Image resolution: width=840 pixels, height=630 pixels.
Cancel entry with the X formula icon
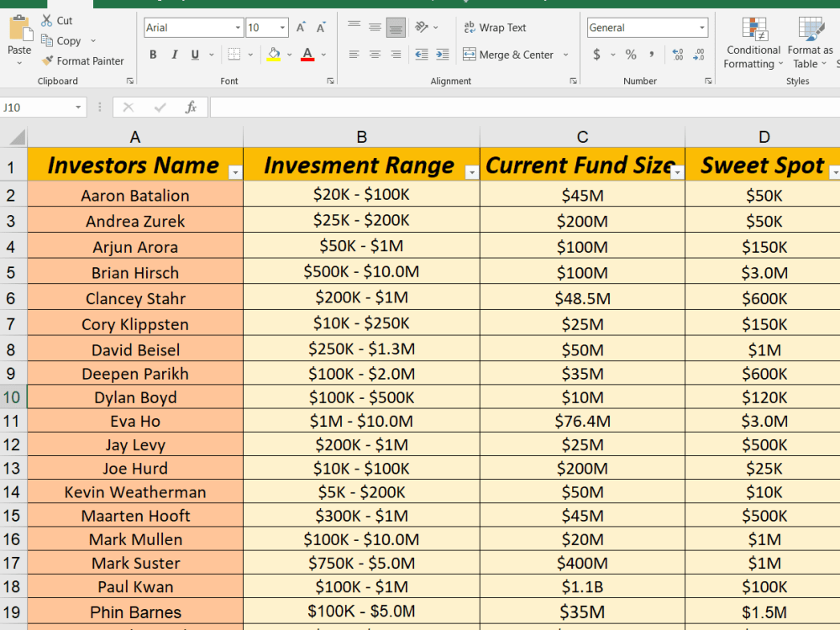pos(128,108)
